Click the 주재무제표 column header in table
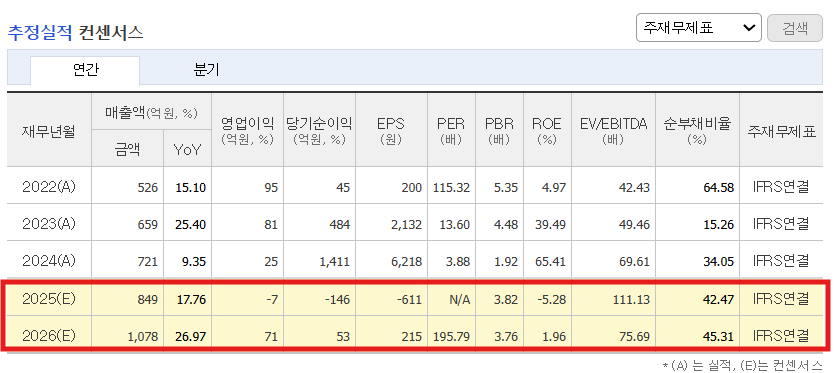837x373 pixels. tap(781, 130)
